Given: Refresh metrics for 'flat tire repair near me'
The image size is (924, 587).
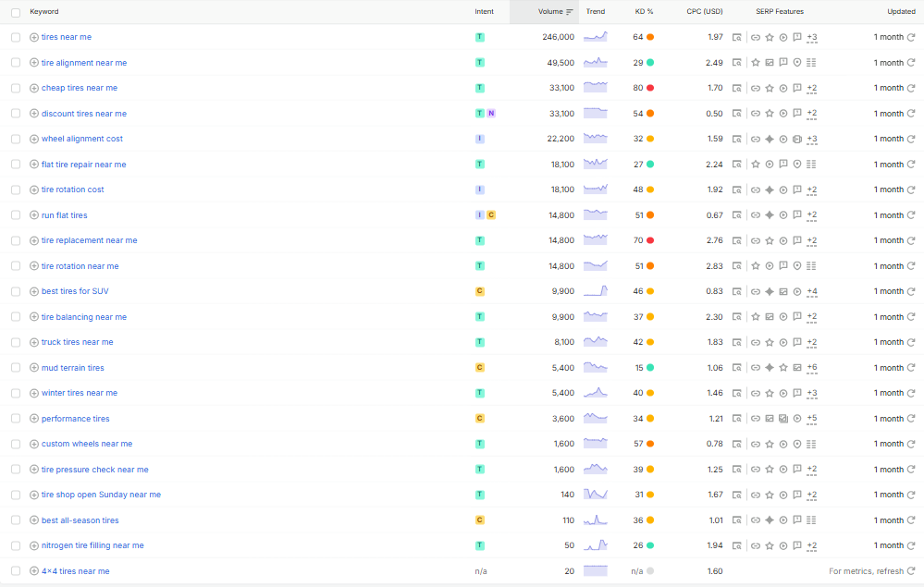Looking at the screenshot, I should click(911, 165).
